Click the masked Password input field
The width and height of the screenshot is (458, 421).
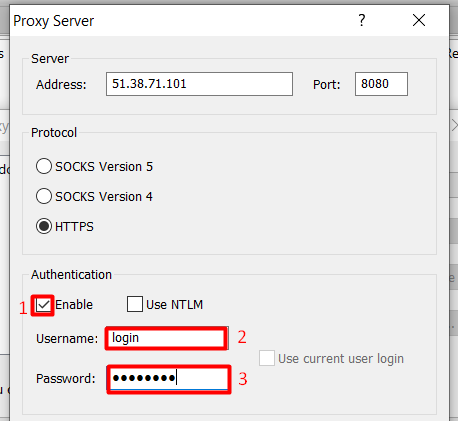(169, 379)
